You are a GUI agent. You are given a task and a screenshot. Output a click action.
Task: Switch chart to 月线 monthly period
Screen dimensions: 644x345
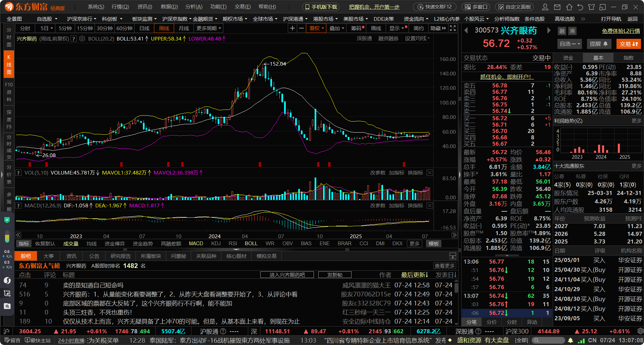pos(183,28)
